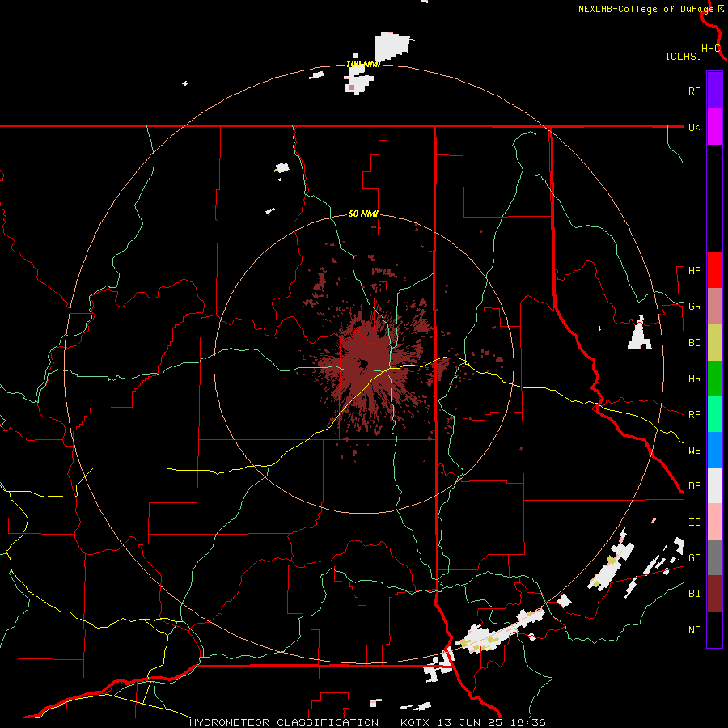The height and width of the screenshot is (728, 728).
Task: Click the GC legend label
Action: point(694,558)
